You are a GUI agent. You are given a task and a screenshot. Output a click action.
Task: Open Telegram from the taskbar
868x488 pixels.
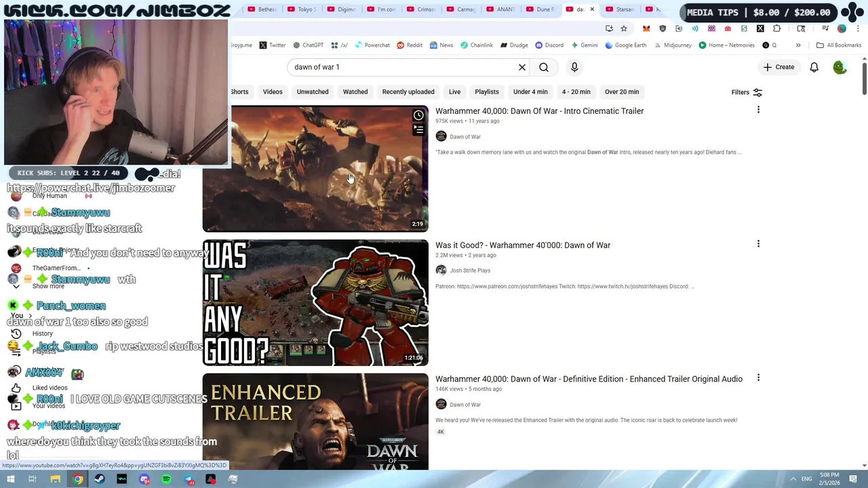click(x=189, y=479)
